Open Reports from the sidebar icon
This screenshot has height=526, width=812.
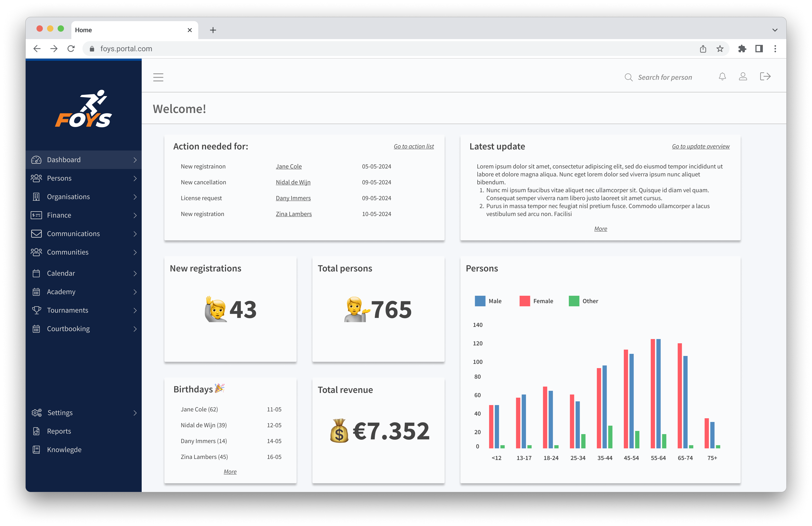[x=36, y=431]
